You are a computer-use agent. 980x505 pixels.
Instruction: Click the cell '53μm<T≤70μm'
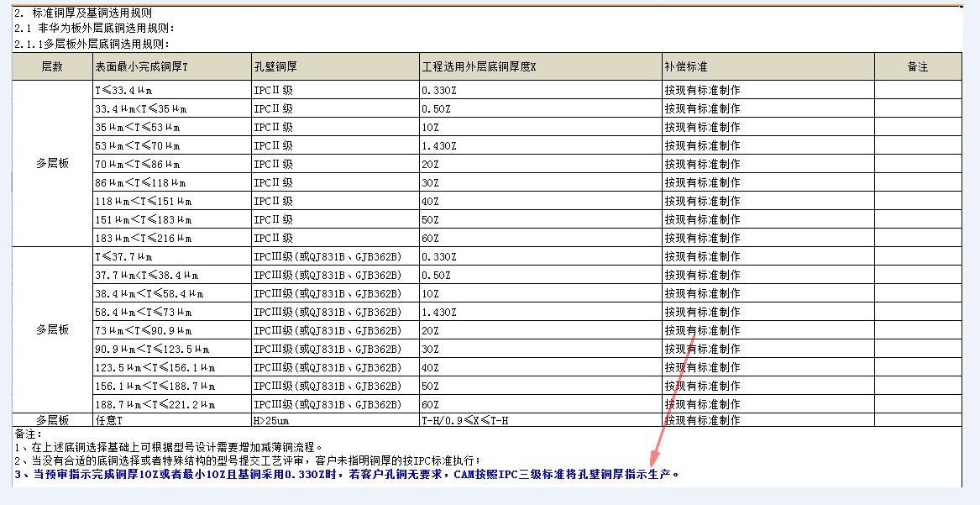172,145
